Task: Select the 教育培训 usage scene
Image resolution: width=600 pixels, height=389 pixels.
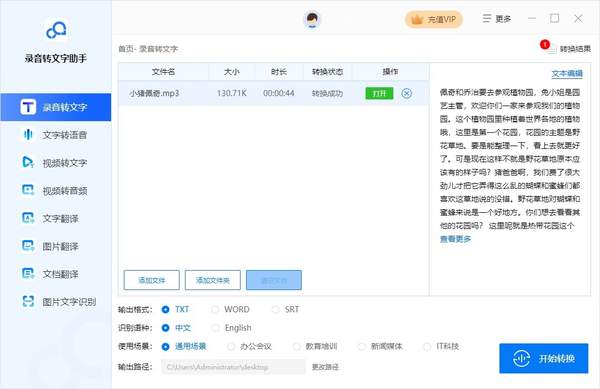Action: 296,347
